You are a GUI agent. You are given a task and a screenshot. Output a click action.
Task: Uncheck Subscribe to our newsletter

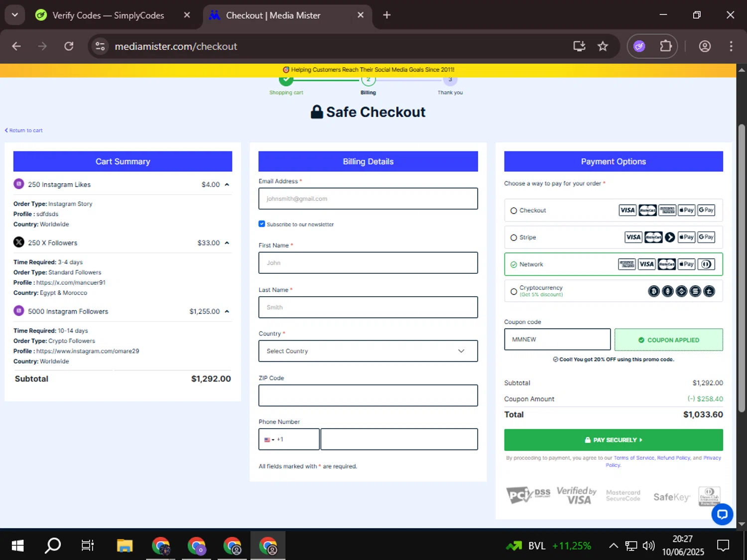click(x=262, y=224)
